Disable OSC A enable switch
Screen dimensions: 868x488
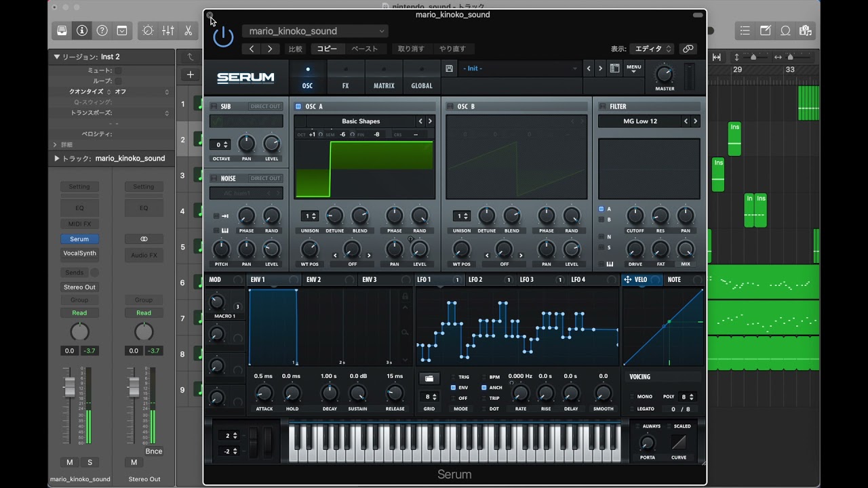click(298, 106)
